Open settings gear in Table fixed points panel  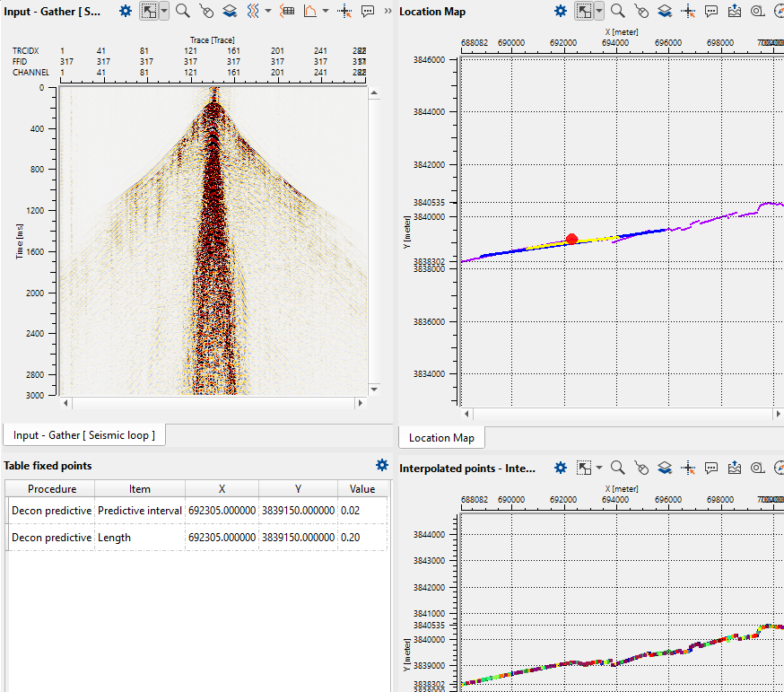click(382, 465)
